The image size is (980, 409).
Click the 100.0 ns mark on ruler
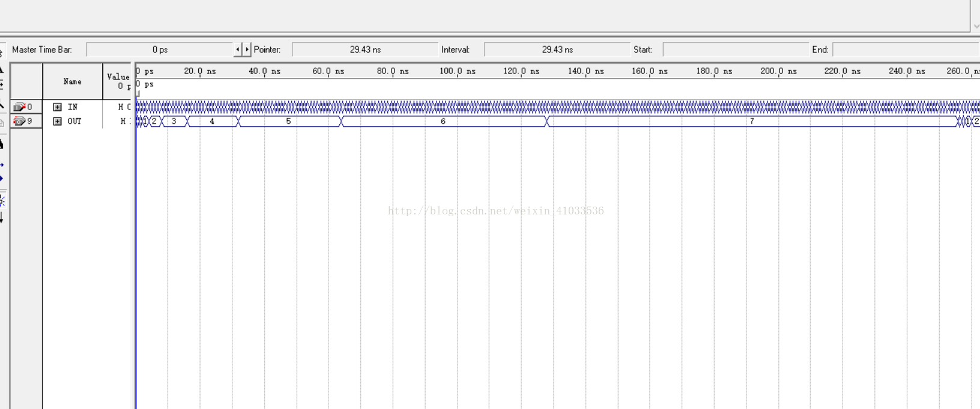[458, 71]
